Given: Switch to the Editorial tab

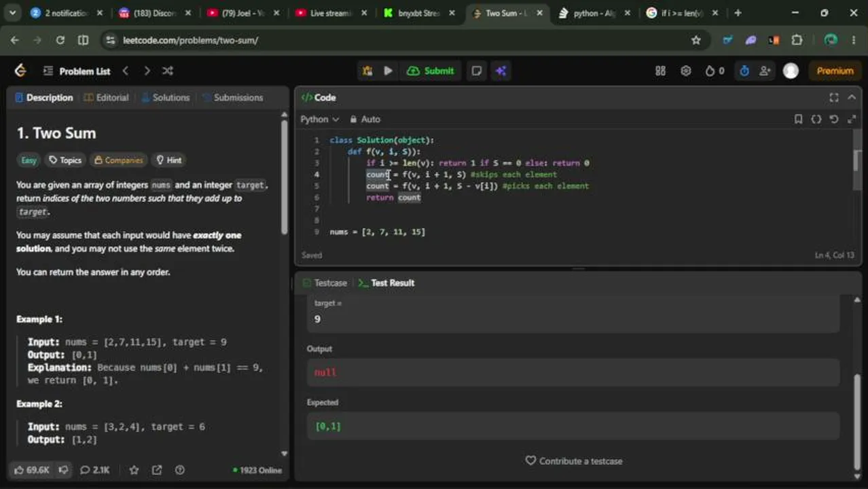Looking at the screenshot, I should pyautogui.click(x=106, y=98).
